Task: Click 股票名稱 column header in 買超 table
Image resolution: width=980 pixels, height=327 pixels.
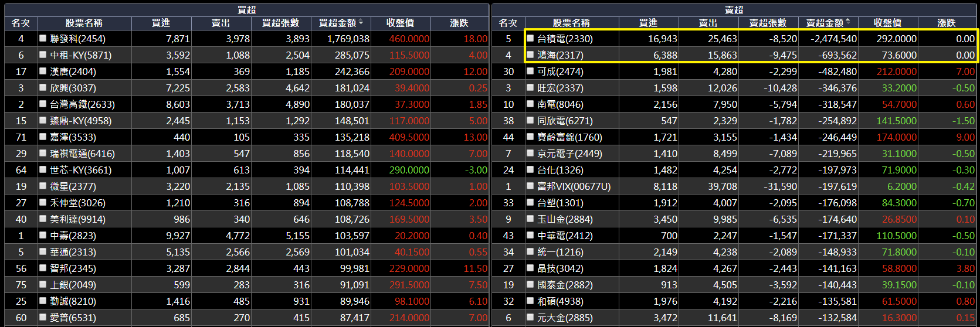Action: click(84, 23)
